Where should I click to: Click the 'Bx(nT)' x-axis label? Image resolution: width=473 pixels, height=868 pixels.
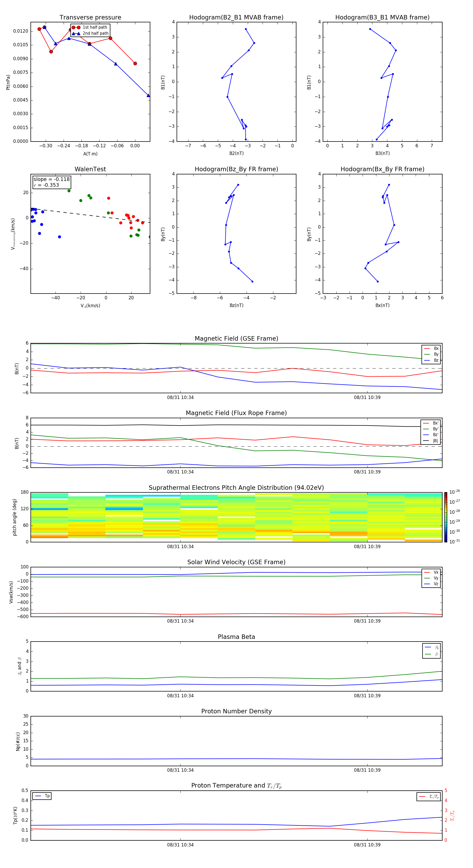[x=382, y=305]
